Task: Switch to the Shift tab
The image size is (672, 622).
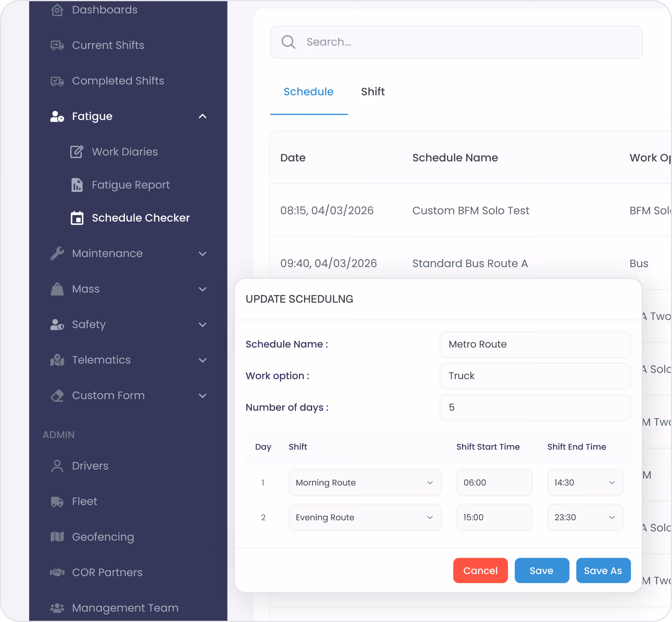Action: pos(373,92)
